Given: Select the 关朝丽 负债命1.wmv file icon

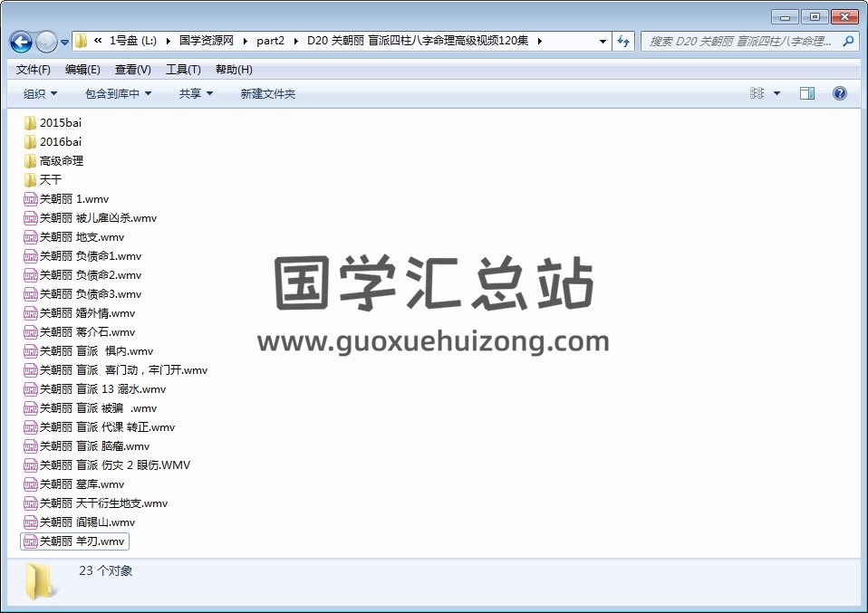Looking at the screenshot, I should pos(31,256).
